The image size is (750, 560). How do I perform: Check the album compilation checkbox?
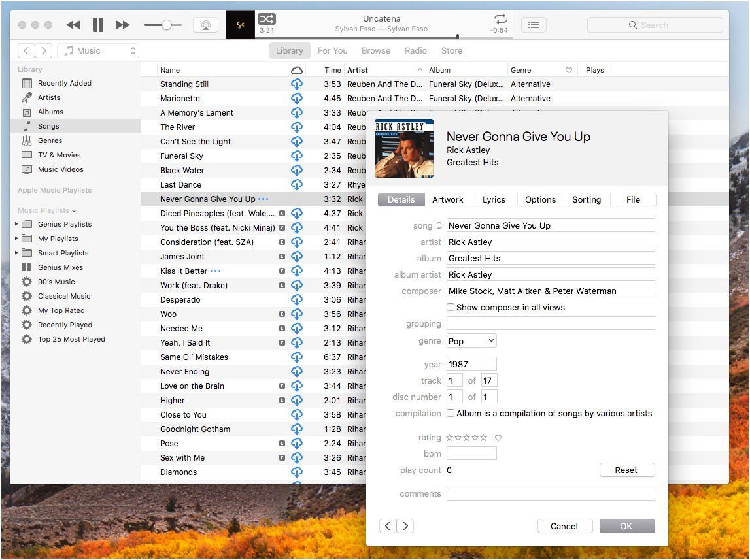point(450,413)
